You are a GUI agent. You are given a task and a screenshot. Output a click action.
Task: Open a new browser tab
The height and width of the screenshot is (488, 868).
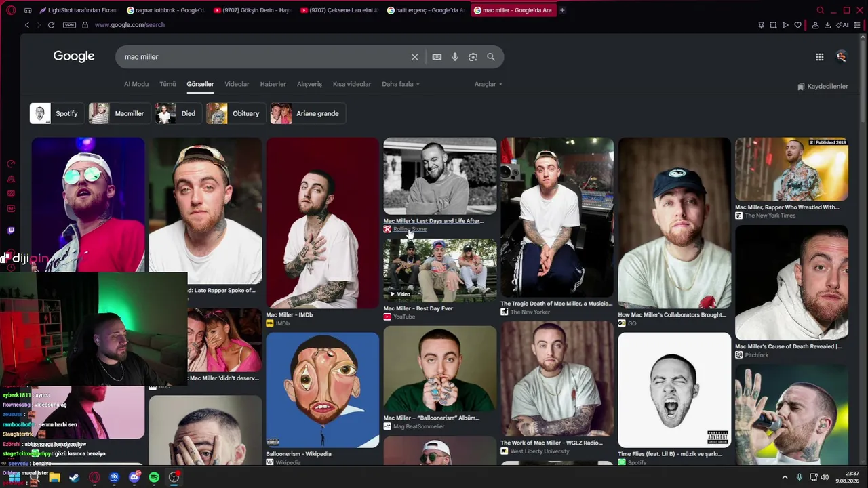(562, 10)
